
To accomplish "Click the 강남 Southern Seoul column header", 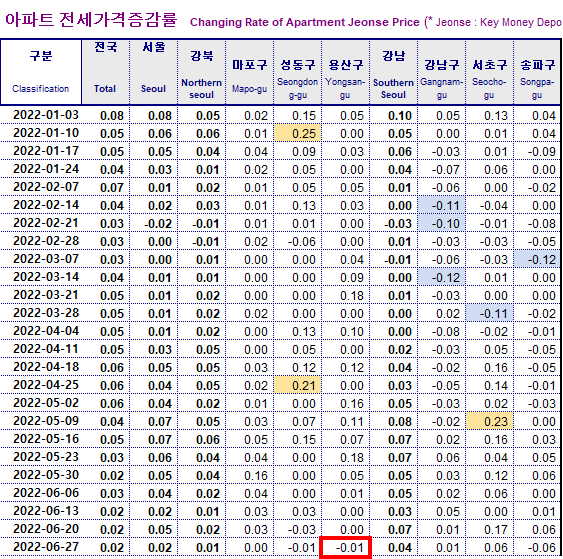I will coord(394,72).
